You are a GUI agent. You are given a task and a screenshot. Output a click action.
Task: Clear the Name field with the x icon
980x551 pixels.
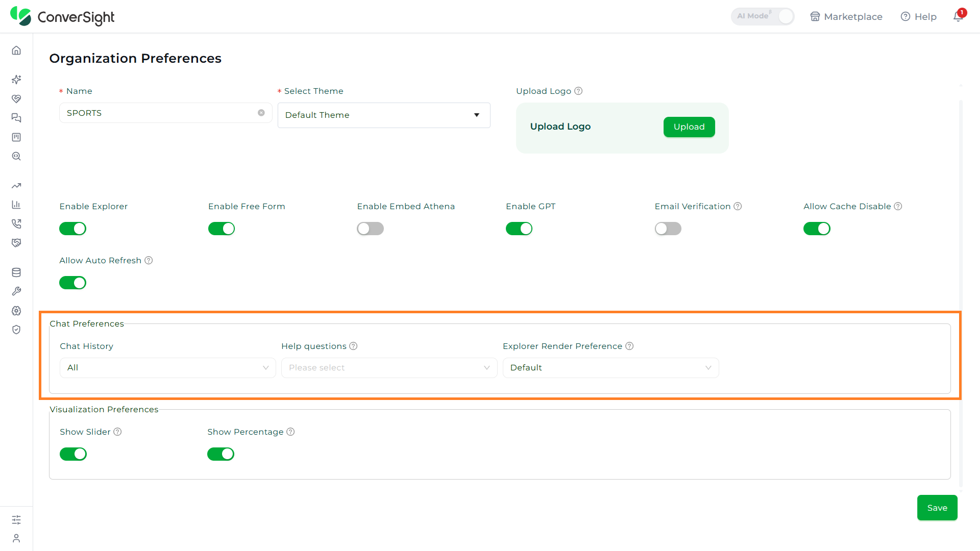click(x=261, y=113)
